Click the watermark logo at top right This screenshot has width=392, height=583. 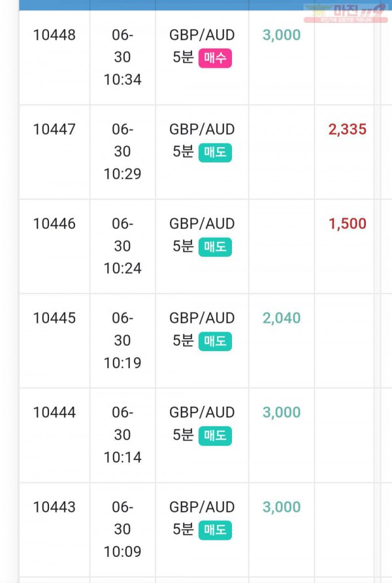[346, 13]
